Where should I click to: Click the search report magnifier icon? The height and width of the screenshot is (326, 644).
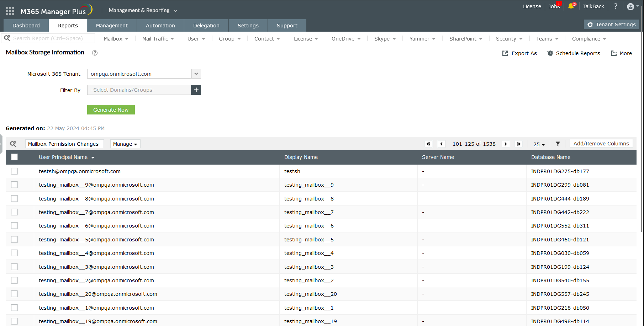point(7,38)
